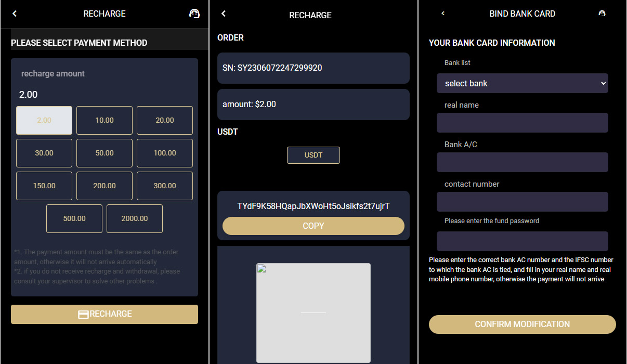
Task: Focus the real name input field
Action: tap(522, 123)
